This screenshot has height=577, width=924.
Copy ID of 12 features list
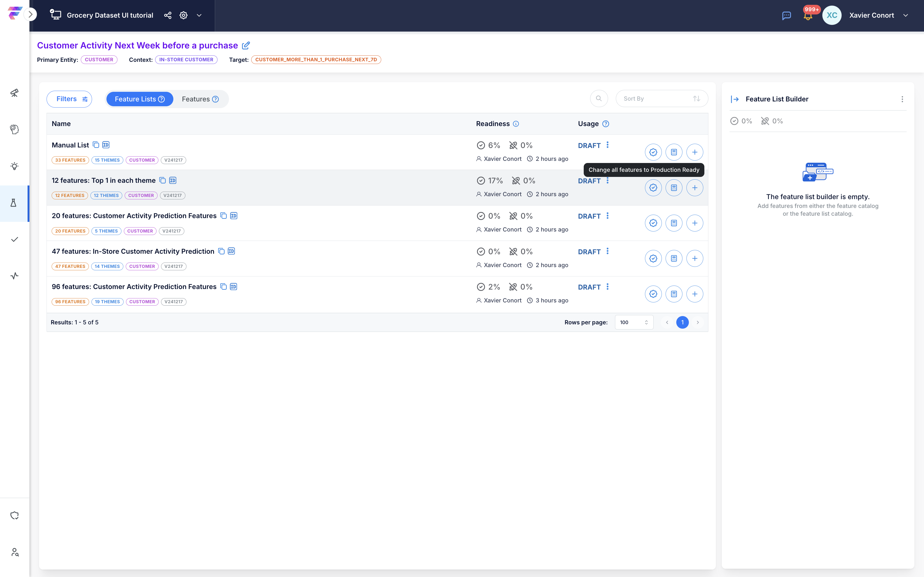point(173,180)
